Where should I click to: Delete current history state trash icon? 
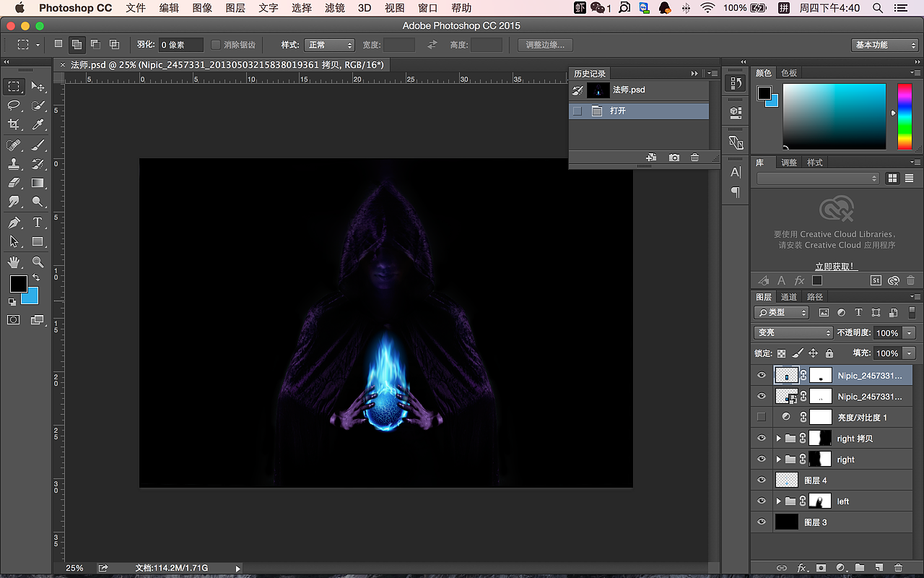[x=694, y=158]
